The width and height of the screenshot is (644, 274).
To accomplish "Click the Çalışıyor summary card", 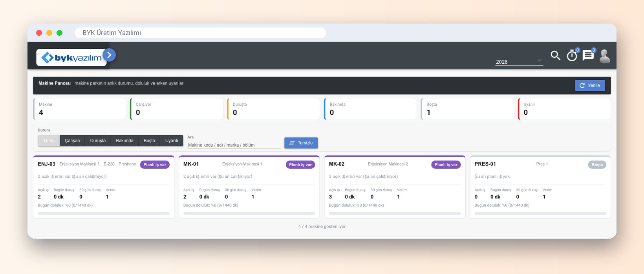I will click(177, 109).
